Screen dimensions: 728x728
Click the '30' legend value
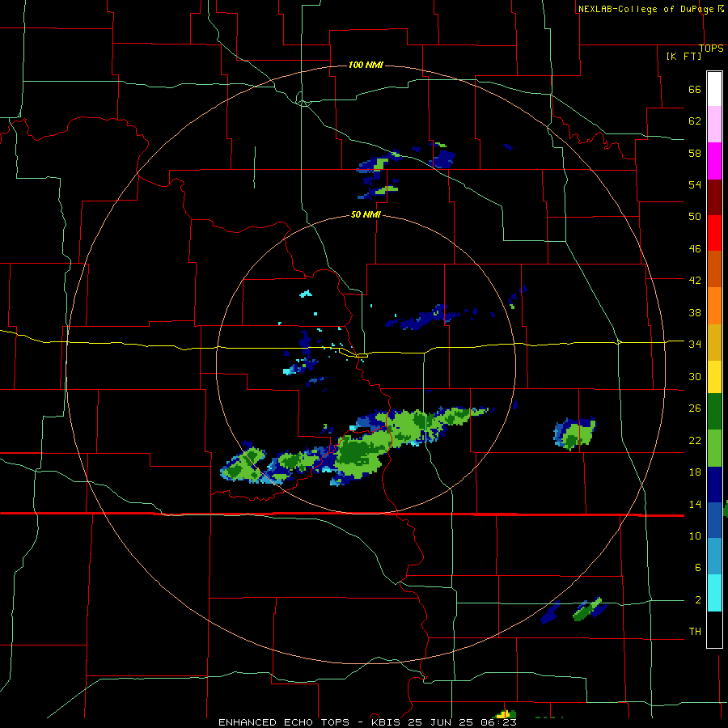695,376
